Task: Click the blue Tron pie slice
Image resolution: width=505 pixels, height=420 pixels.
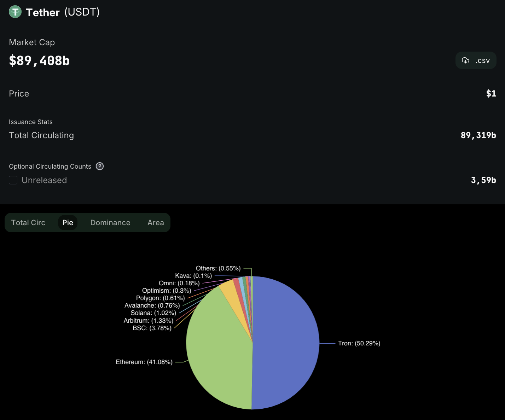Action: click(x=286, y=343)
